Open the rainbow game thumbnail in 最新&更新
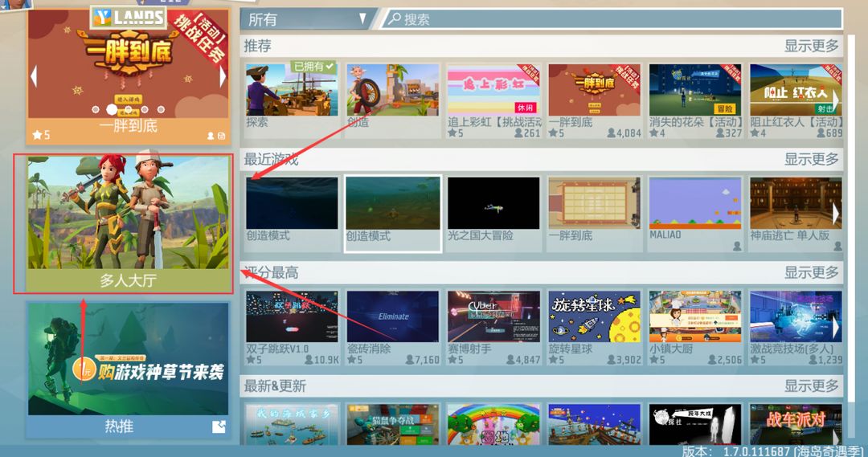The width and height of the screenshot is (868, 457). pyautogui.click(x=493, y=424)
